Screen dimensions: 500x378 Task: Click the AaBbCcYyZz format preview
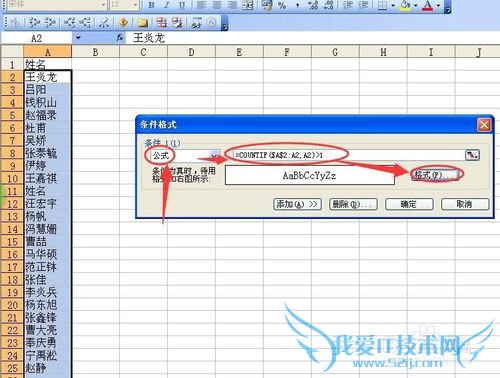(x=310, y=175)
